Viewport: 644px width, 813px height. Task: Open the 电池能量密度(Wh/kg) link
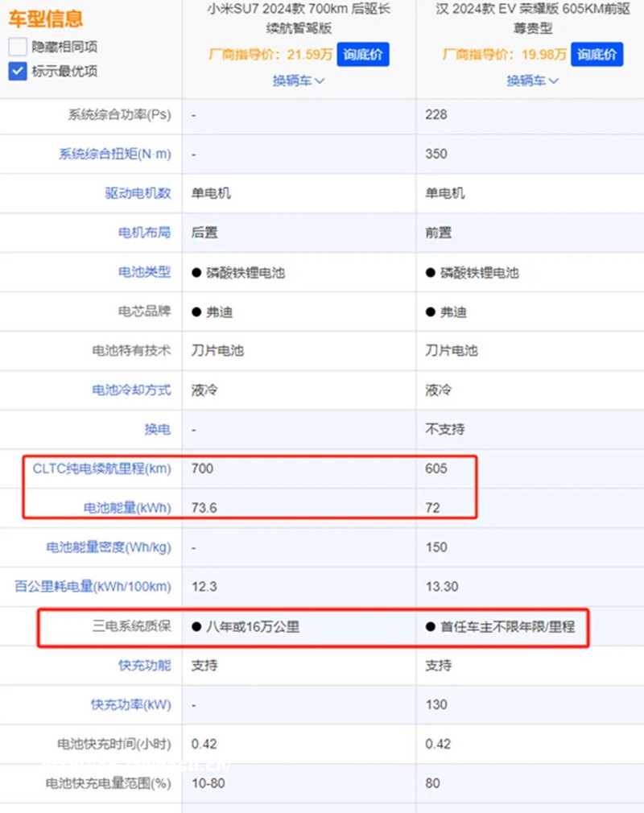pos(108,547)
